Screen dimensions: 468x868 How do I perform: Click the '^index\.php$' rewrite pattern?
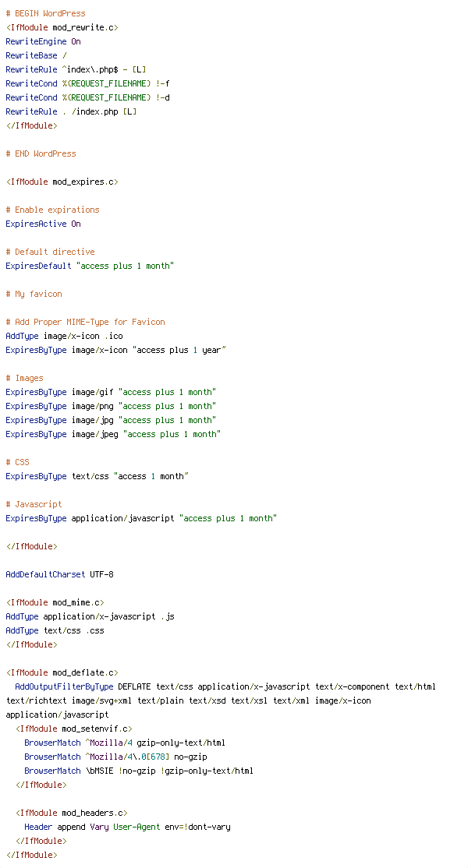coord(90,70)
